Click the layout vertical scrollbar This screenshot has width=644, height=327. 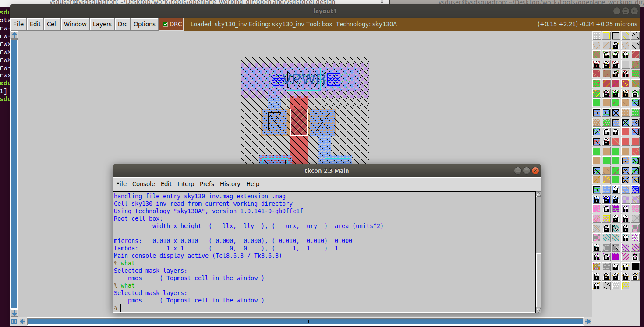14,174
